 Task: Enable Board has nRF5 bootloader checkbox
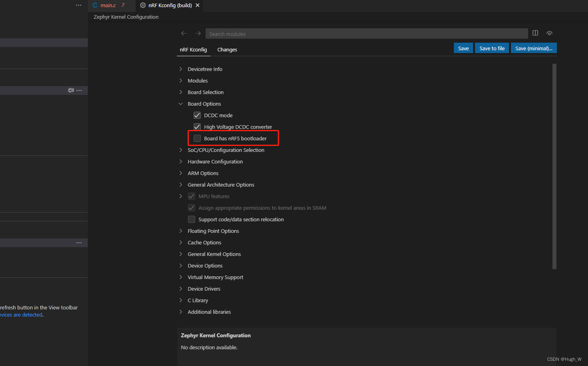(197, 138)
